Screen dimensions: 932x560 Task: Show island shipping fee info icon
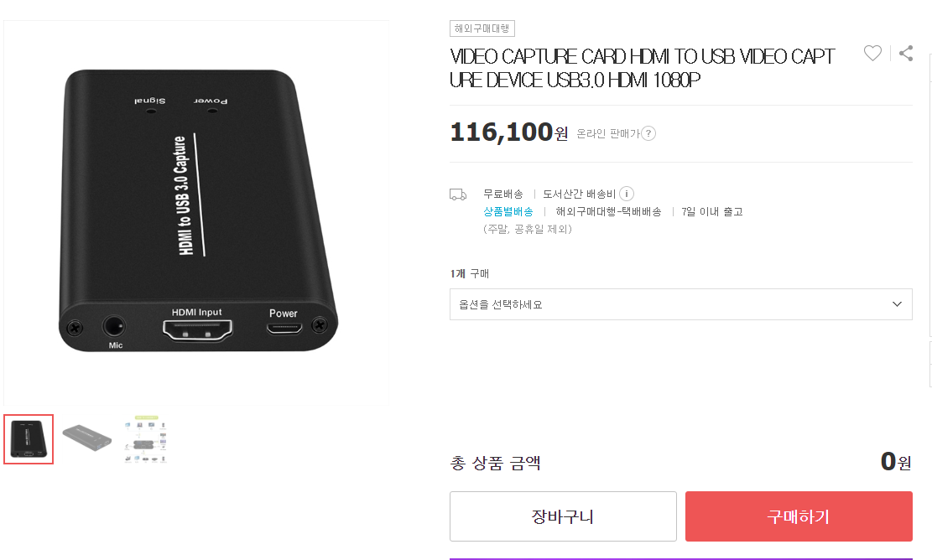627,194
